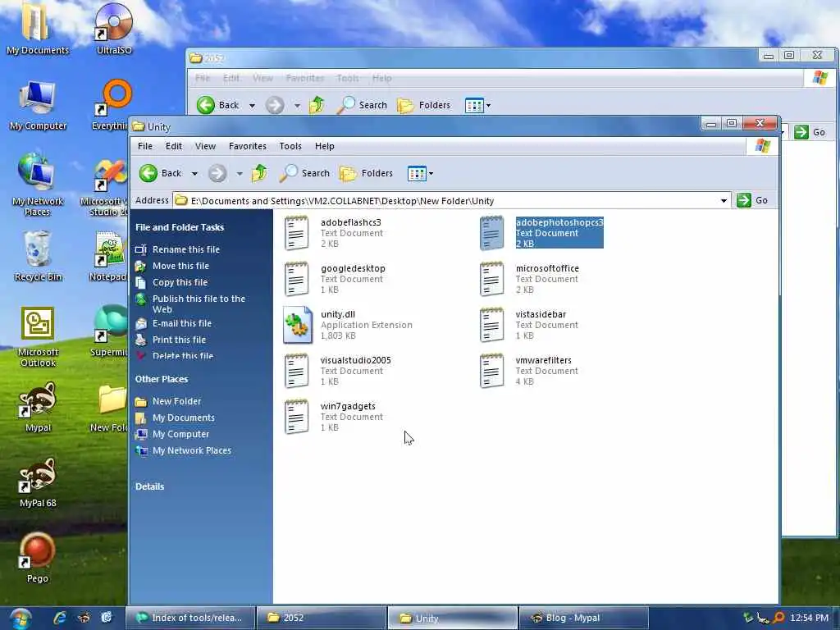Go to My Documents in Other Places
Viewport: 840px width, 630px height.
coord(183,418)
